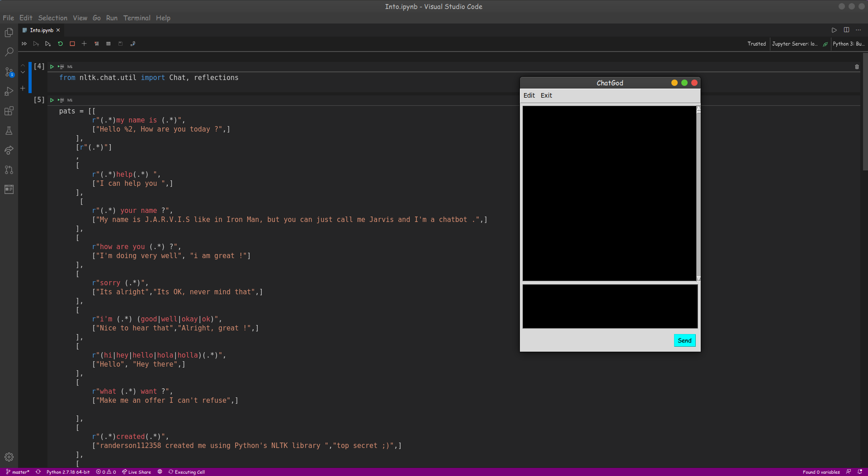Open the Help menu
Viewport: 868px width, 476px height.
tap(163, 18)
